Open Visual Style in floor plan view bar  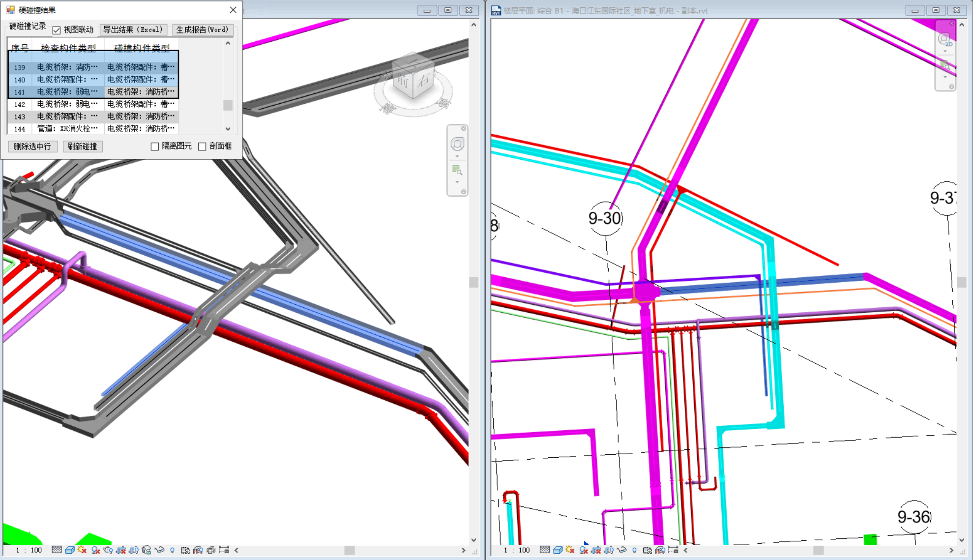coord(558,550)
